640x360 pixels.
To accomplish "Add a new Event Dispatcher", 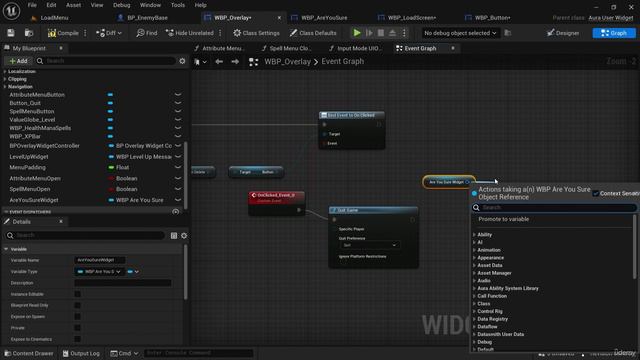I will point(176,212).
